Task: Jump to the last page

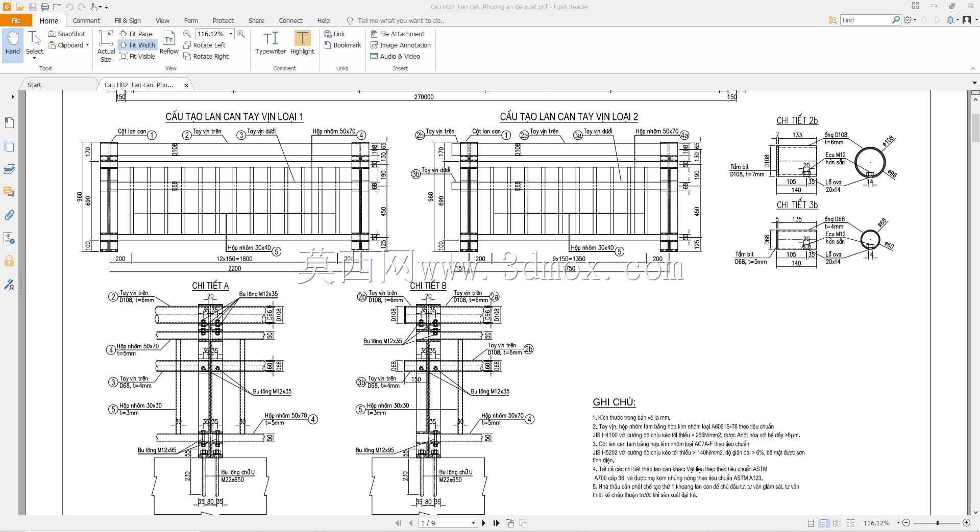Action: [496, 523]
